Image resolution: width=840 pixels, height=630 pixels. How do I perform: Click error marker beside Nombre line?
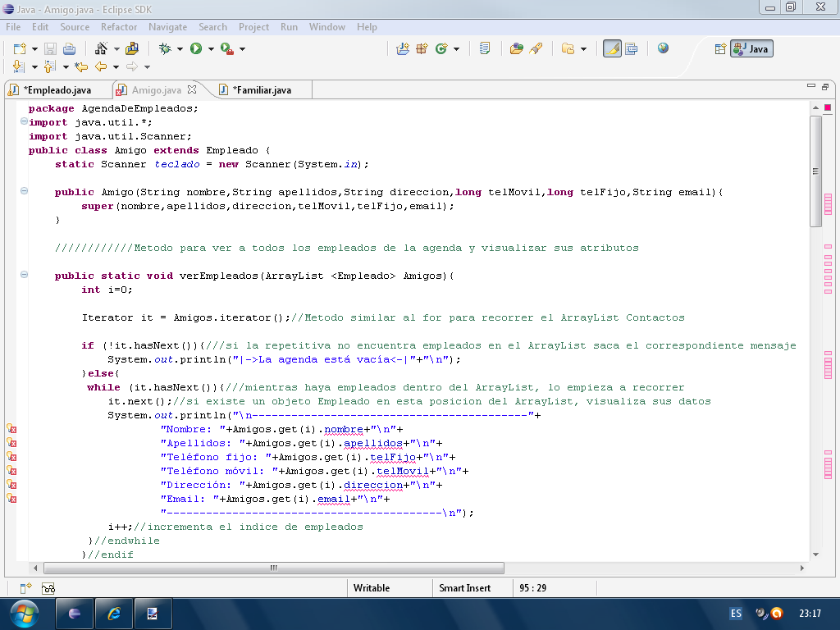click(11, 428)
